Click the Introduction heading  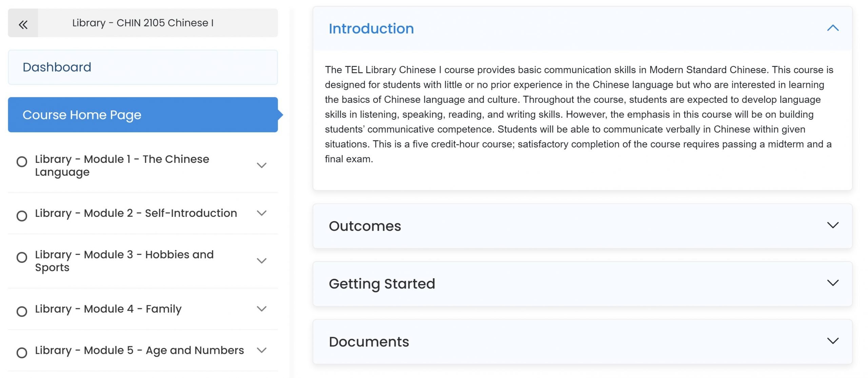pos(371,29)
